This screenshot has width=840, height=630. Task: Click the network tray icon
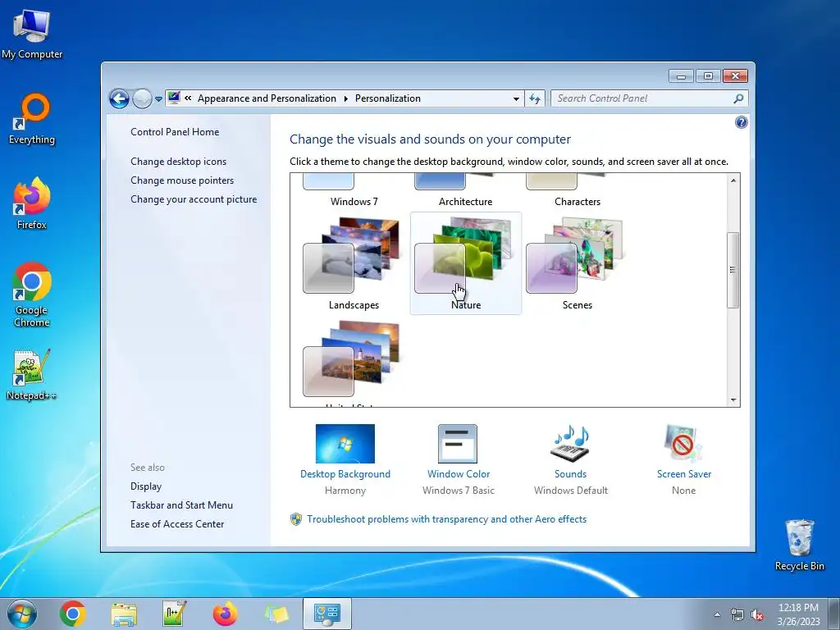pyautogui.click(x=737, y=614)
